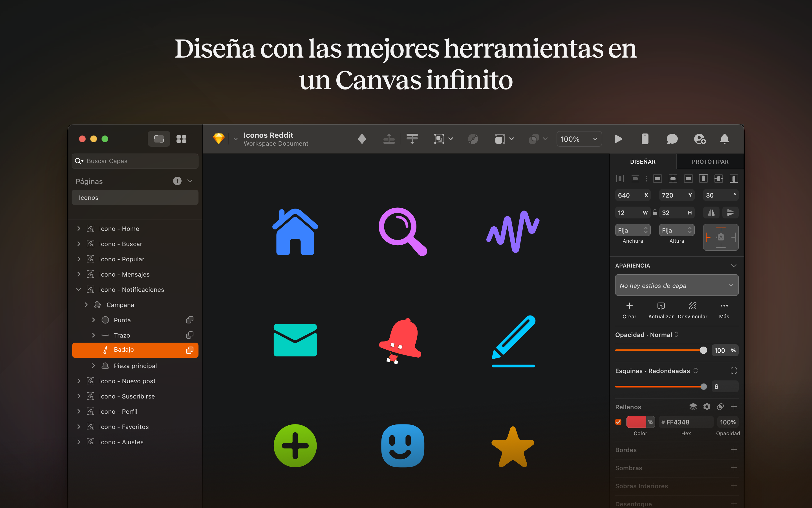Select the Iconos page
Image resolution: width=812 pixels, height=508 pixels.
click(x=135, y=198)
